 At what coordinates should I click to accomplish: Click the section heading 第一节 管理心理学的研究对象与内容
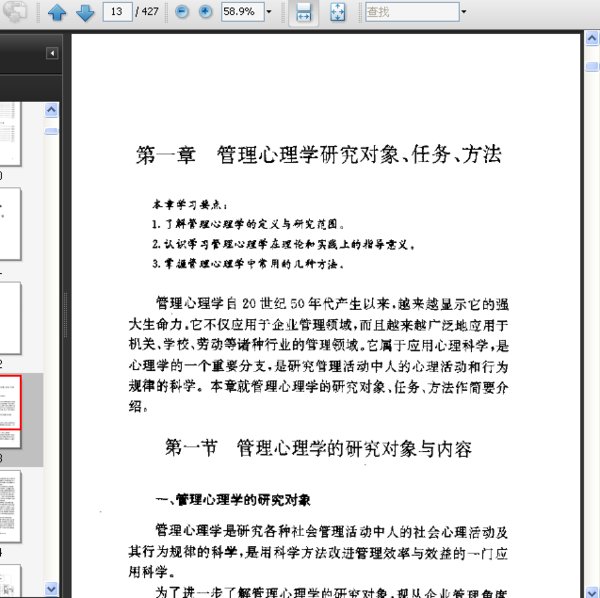[318, 448]
